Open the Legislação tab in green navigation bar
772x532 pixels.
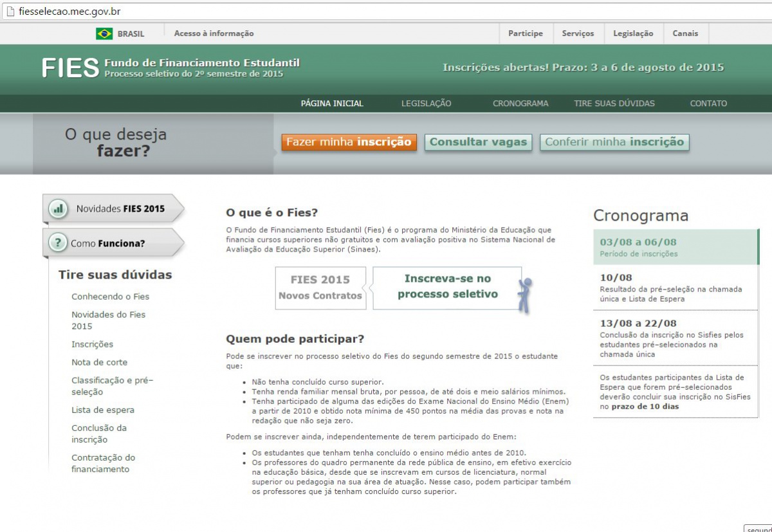click(426, 104)
